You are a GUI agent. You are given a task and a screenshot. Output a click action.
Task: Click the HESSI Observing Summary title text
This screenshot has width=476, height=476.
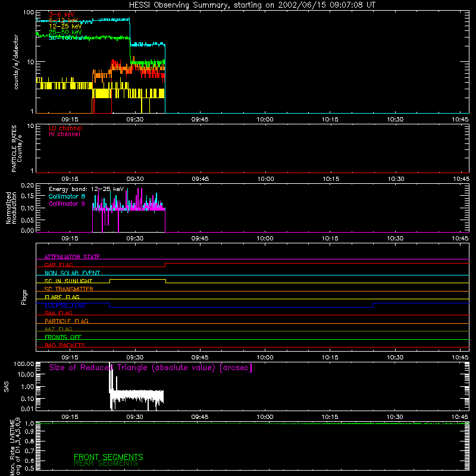(252, 5)
